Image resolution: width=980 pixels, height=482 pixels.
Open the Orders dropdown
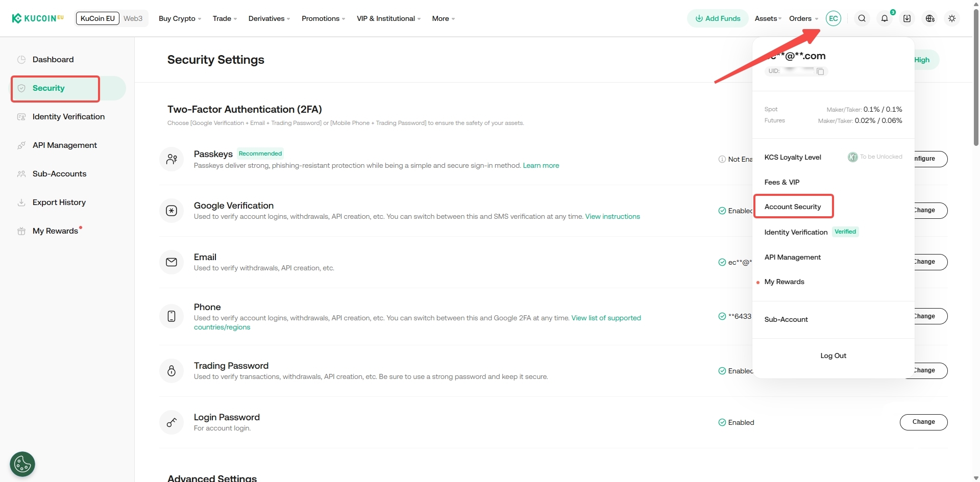tap(803, 18)
